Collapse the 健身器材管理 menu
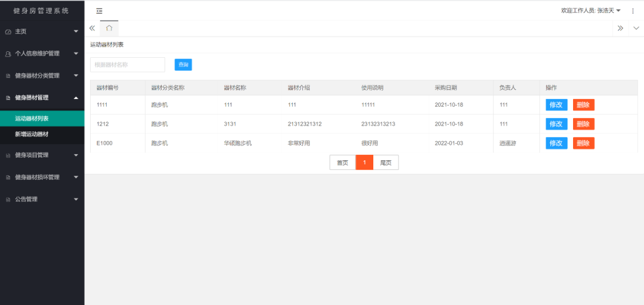 42,98
